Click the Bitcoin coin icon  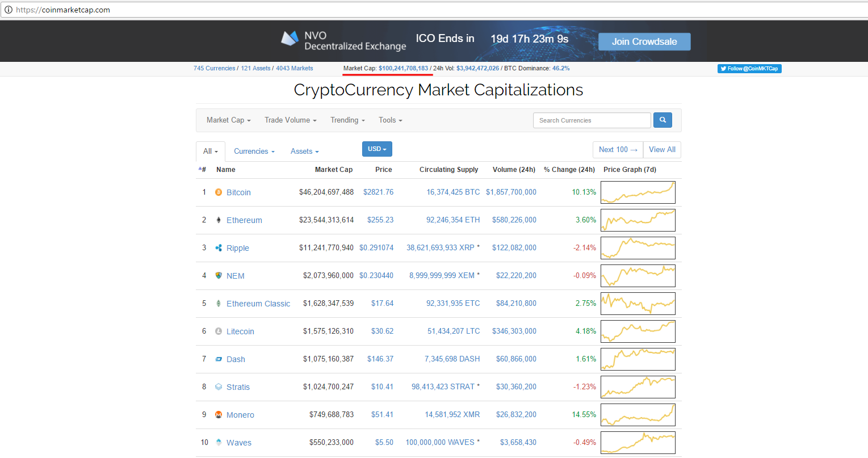point(219,192)
